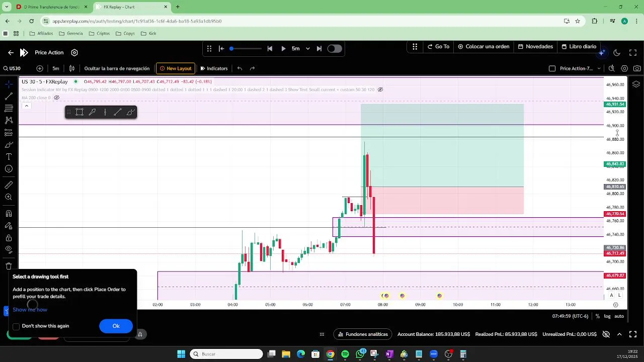This screenshot has width=644, height=362.
Task: Toggle the layout checkbox square before Price Action-7
Action: click(x=552, y=68)
